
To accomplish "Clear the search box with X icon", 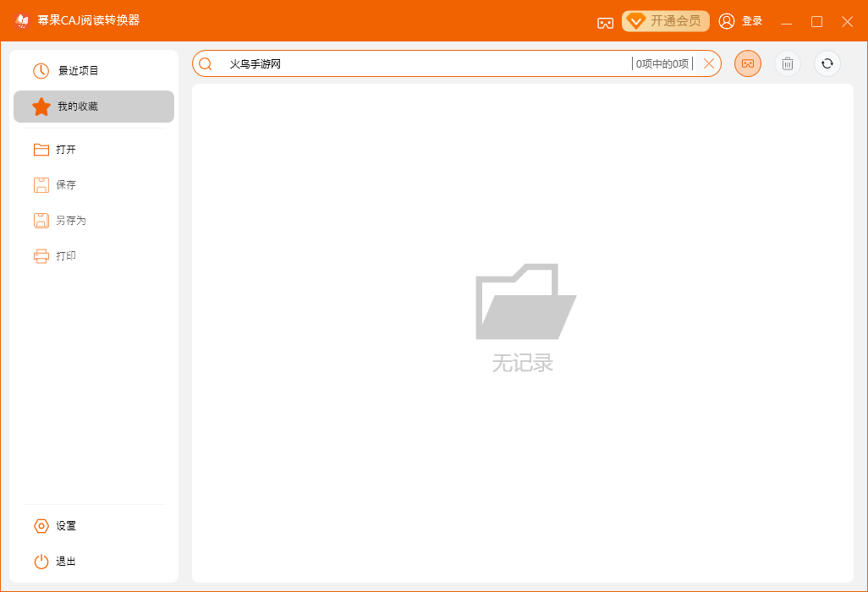I will click(x=709, y=63).
